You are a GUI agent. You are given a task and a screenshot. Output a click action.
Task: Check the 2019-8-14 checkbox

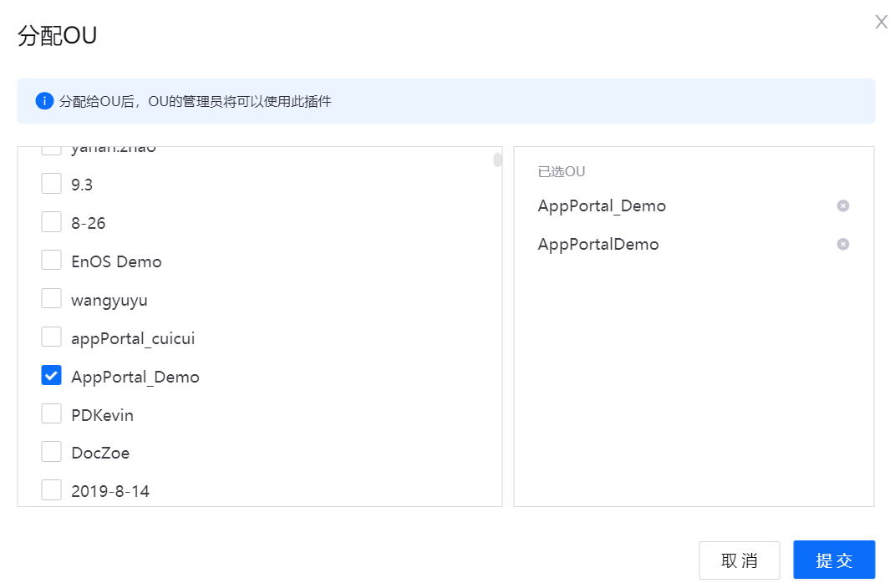[51, 490]
